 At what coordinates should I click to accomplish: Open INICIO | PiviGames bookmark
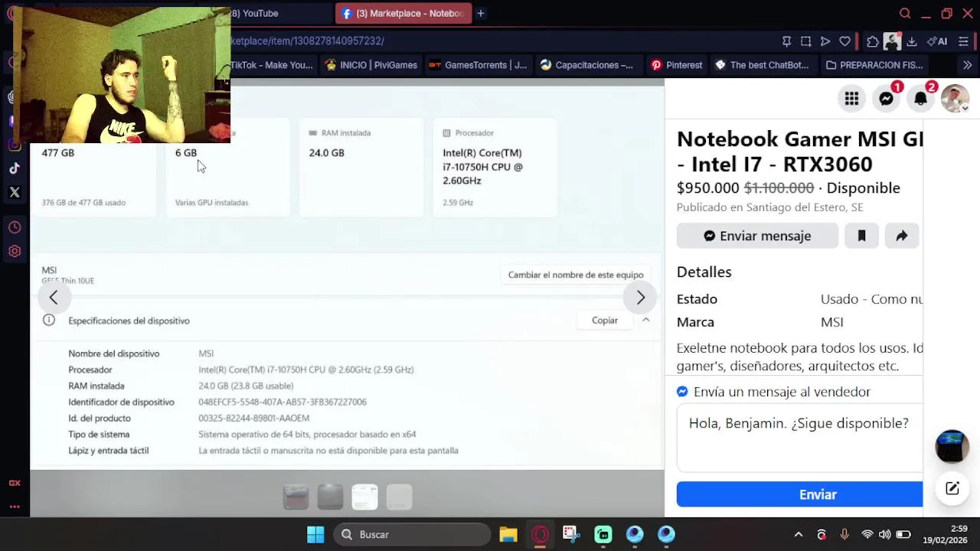(x=371, y=65)
